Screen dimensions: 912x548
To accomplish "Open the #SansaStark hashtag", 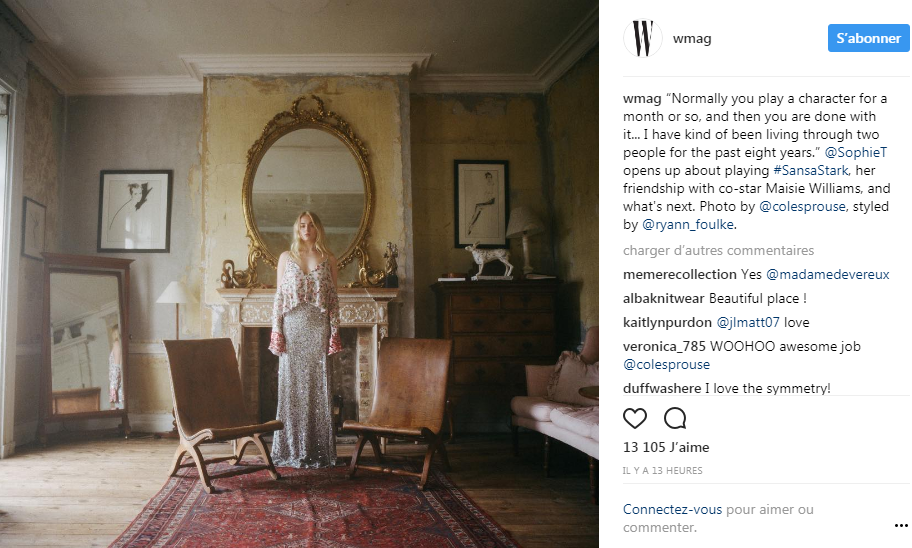I will point(811,170).
